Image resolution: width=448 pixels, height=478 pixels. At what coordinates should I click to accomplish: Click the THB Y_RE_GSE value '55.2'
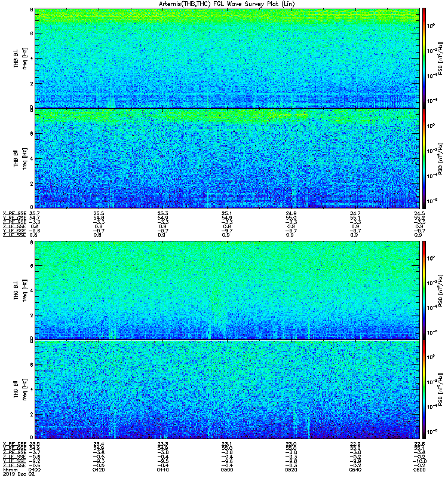[x=419, y=218]
